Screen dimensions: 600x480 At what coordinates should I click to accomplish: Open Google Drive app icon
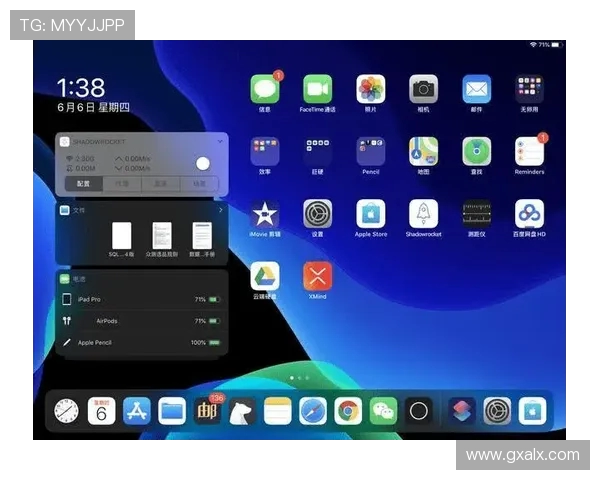click(x=264, y=276)
